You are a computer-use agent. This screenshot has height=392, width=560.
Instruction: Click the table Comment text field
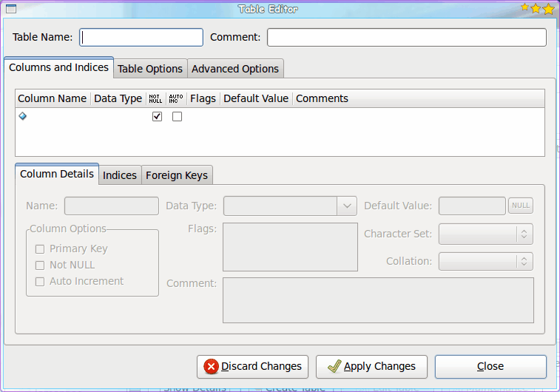point(406,37)
